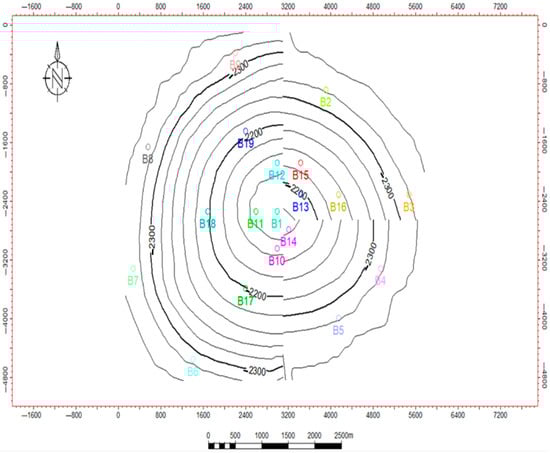Click the 2200 contour value above B19
Viewport: 550px width, 453px height.
click(x=253, y=134)
